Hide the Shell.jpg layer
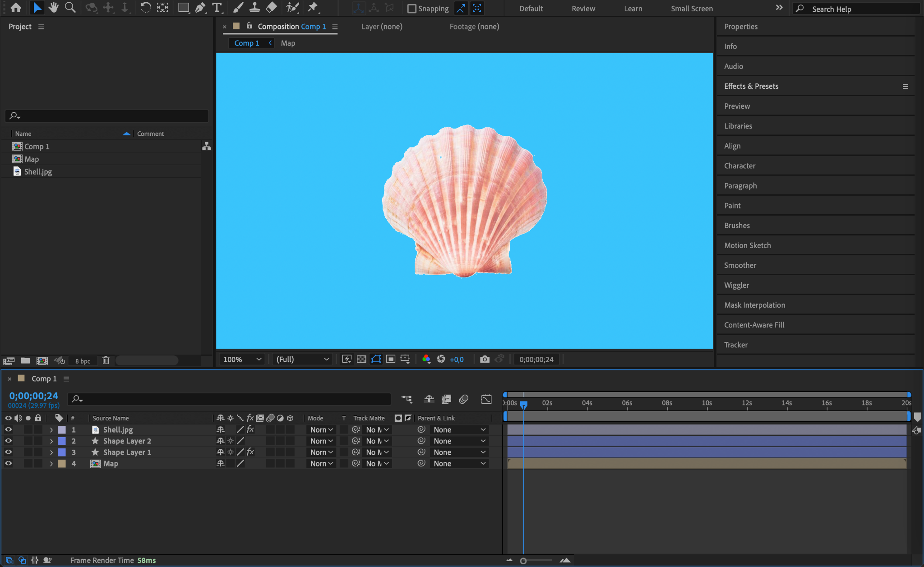The image size is (924, 567). tap(8, 429)
